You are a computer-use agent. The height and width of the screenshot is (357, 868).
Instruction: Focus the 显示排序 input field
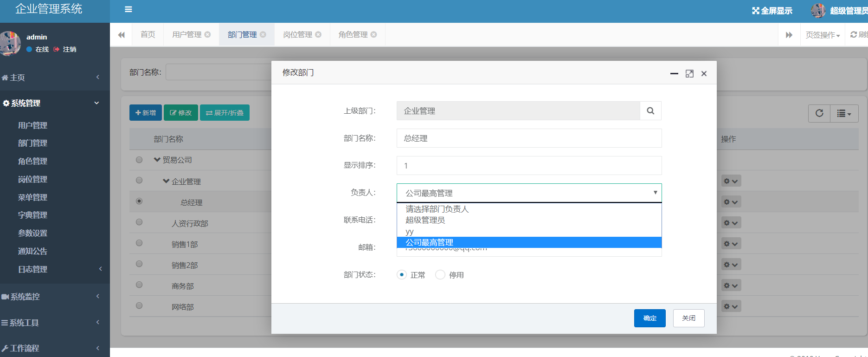point(529,165)
